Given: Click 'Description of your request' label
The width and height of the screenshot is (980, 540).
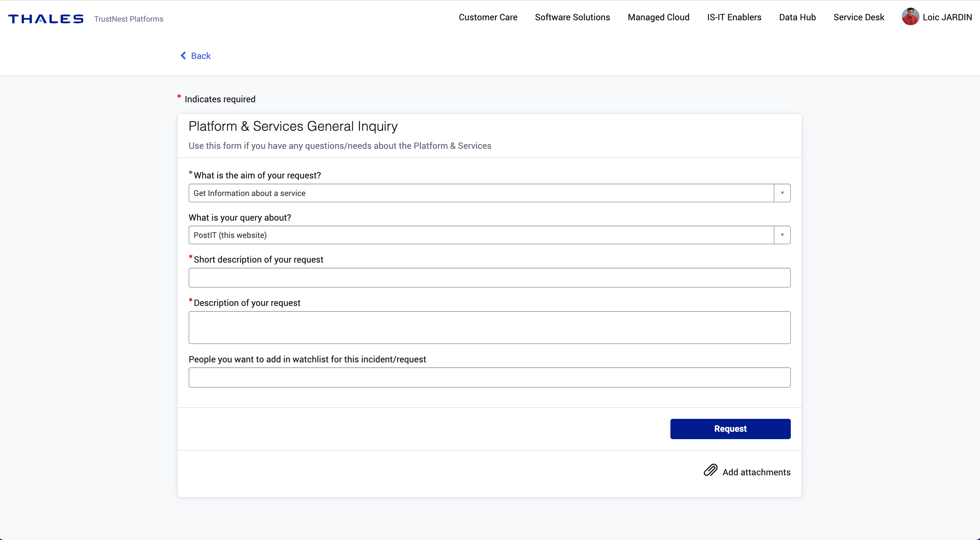Looking at the screenshot, I should (x=247, y=303).
